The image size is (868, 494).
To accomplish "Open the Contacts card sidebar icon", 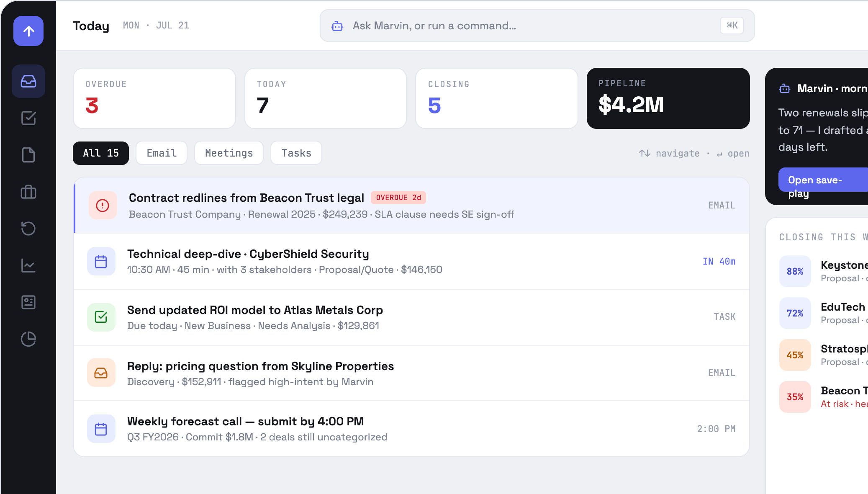I will tap(28, 302).
